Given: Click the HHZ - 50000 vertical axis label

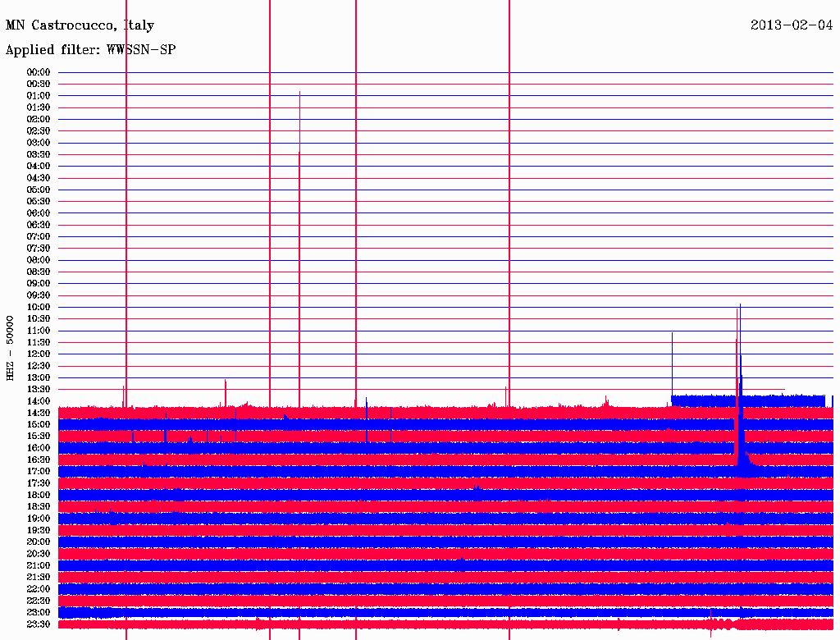Looking at the screenshot, I should click(10, 348).
